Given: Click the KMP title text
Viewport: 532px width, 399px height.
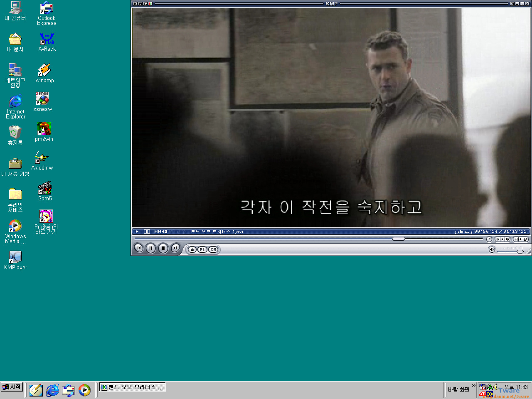Looking at the screenshot, I should (x=332, y=4).
